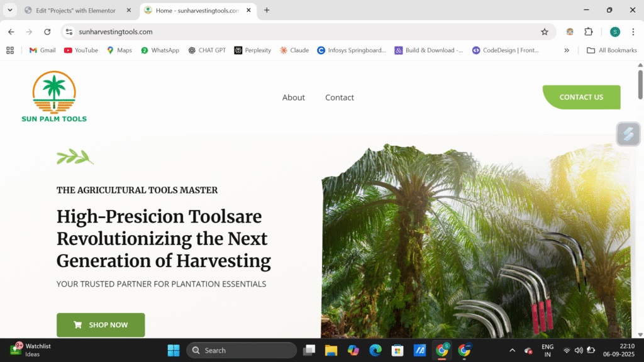
Task: Click the Sun Palm Tools logo
Action: click(x=54, y=96)
